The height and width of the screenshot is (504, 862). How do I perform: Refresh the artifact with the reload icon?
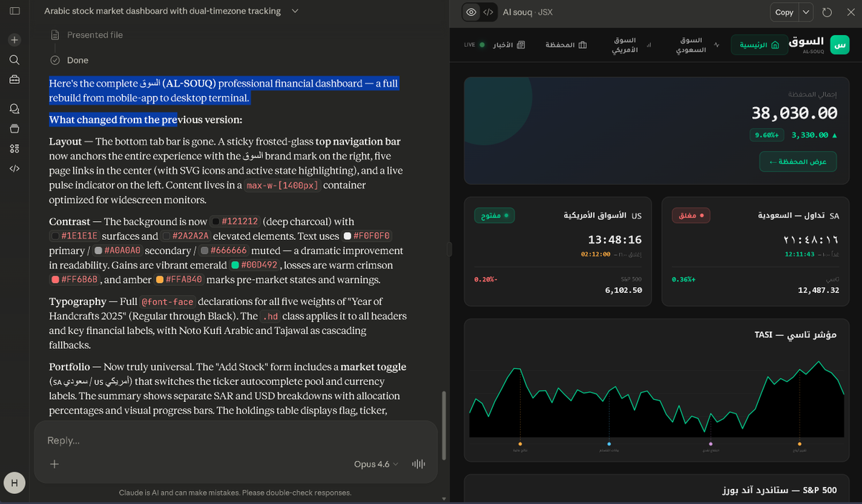(x=827, y=12)
